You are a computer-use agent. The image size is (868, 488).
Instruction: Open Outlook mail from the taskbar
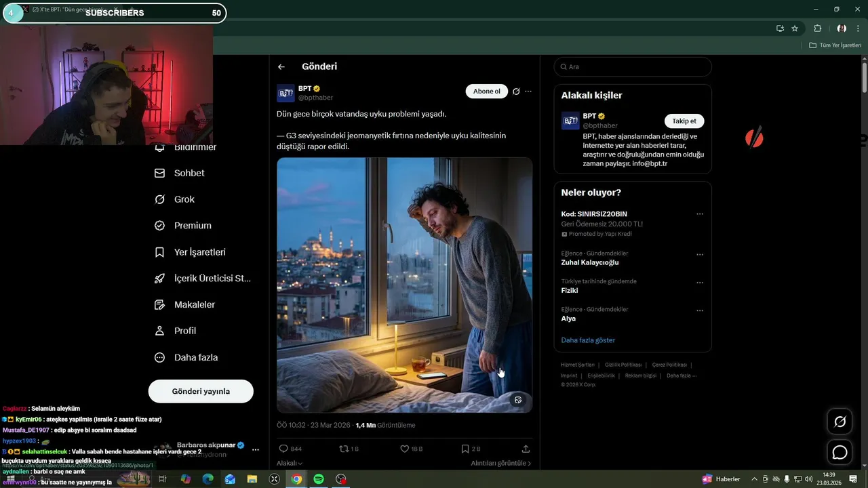click(x=230, y=479)
